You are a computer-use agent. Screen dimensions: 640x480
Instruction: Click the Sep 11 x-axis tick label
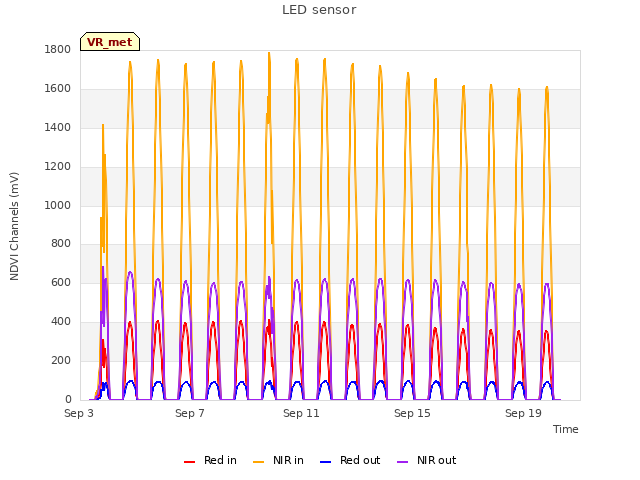coord(301,413)
